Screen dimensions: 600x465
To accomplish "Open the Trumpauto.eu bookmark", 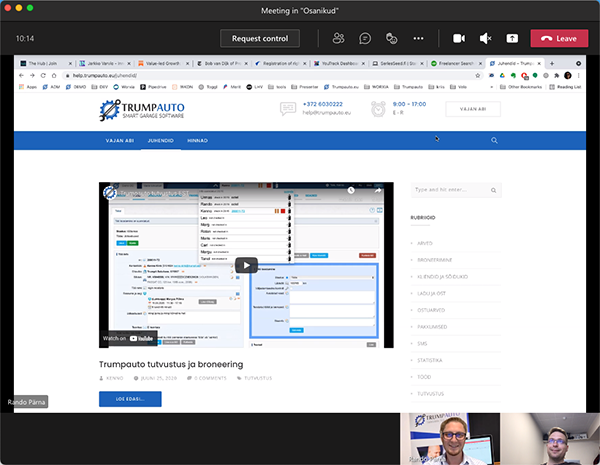I will [x=341, y=87].
